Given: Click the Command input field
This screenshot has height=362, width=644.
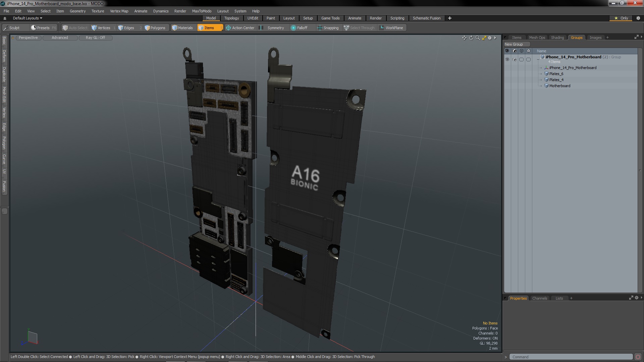Looking at the screenshot, I should pos(571,357).
